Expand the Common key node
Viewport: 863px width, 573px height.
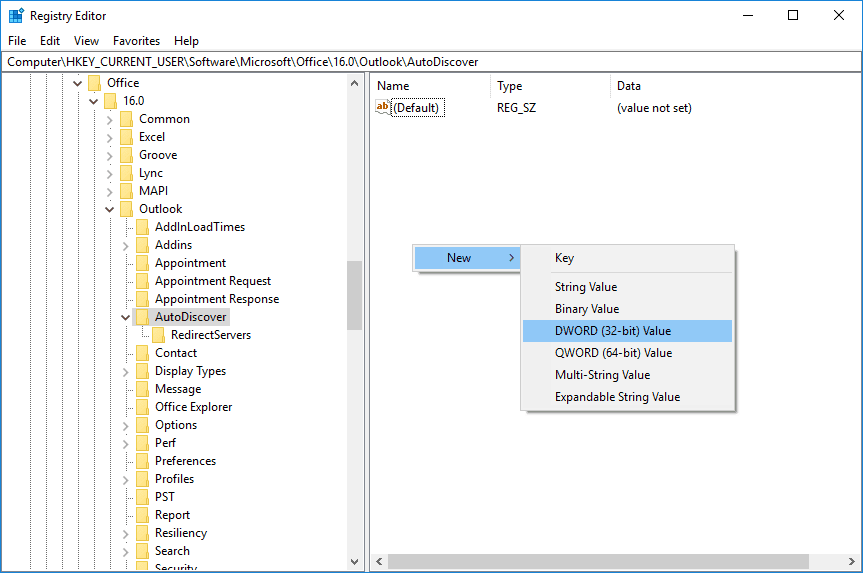(110, 119)
